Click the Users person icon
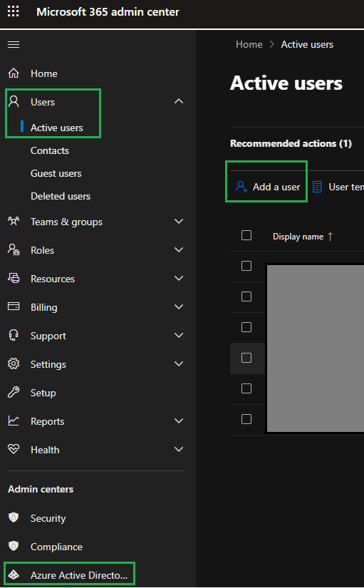This screenshot has width=364, height=588. [x=14, y=101]
